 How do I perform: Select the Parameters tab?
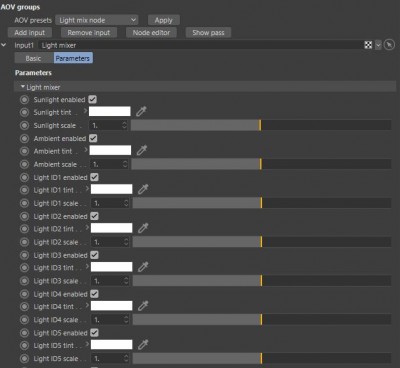(73, 58)
